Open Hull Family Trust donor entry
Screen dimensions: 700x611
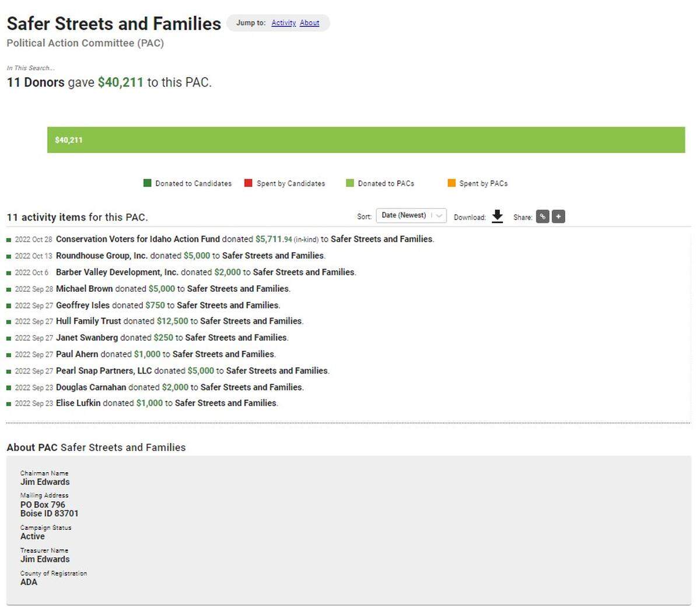pyautogui.click(x=88, y=321)
